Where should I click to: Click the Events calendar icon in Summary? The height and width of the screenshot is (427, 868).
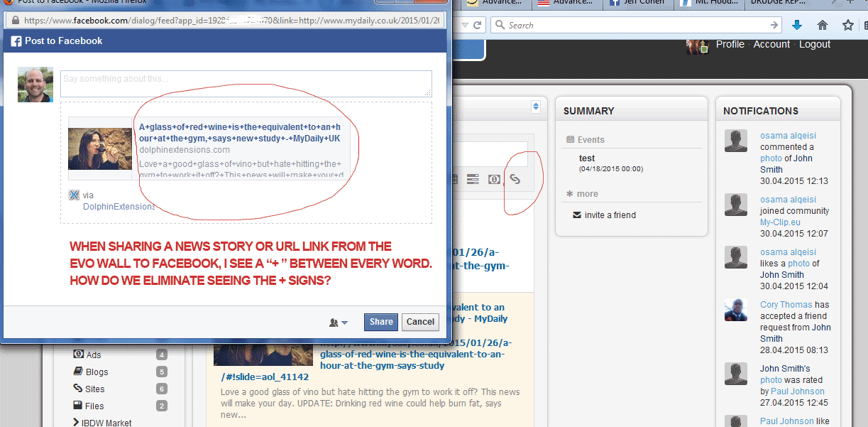tap(570, 139)
